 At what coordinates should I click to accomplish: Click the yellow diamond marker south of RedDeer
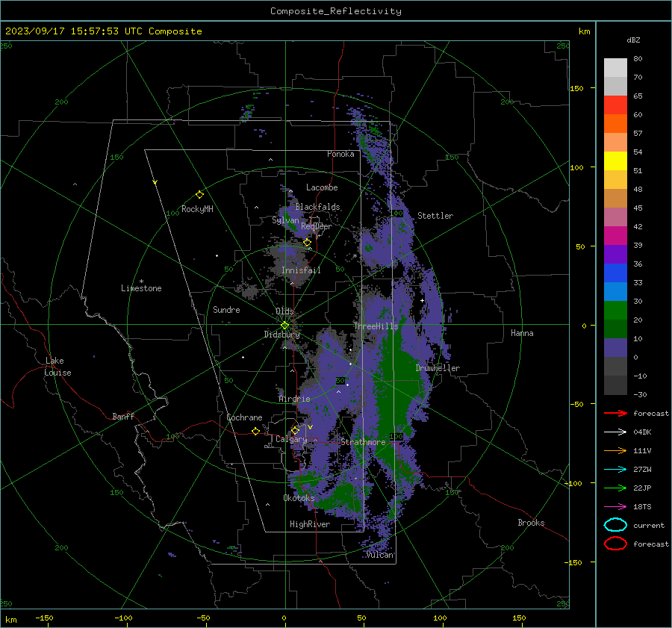click(307, 243)
